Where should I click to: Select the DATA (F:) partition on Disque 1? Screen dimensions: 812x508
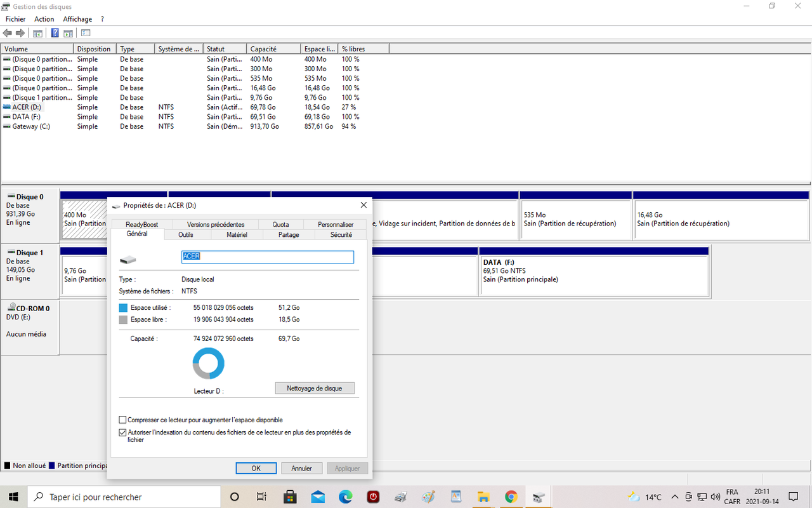pos(594,272)
